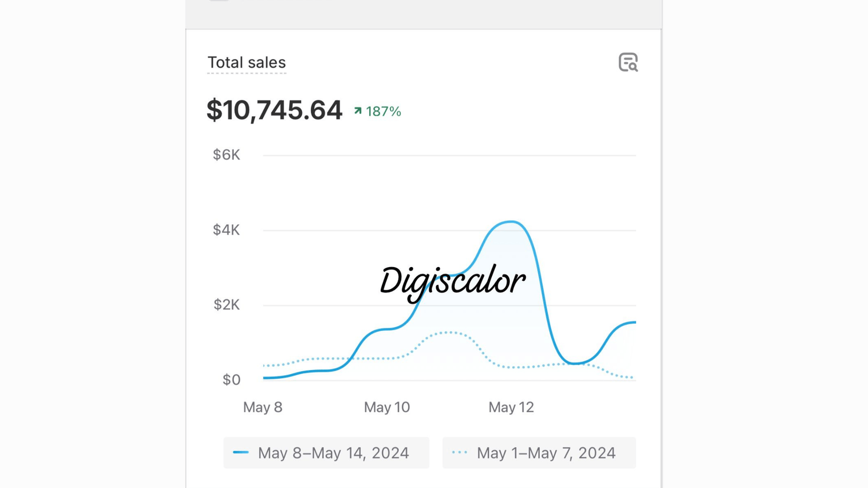Screen dimensions: 868x488
Task: Click dotted line legend marker
Action: tap(459, 452)
